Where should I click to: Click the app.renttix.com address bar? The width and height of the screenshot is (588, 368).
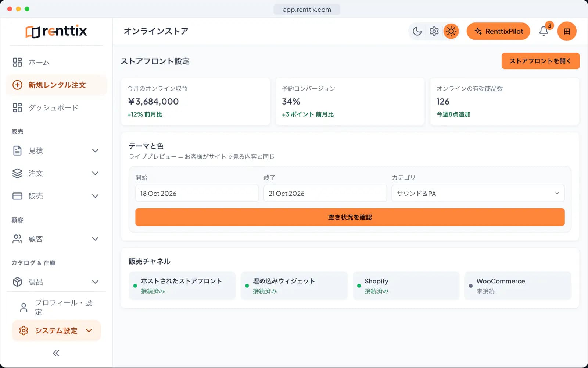pos(307,10)
